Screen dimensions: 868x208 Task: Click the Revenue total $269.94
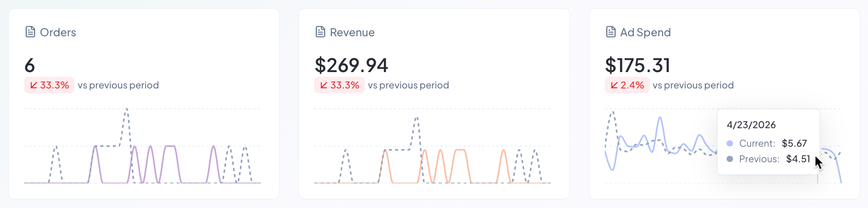351,65
